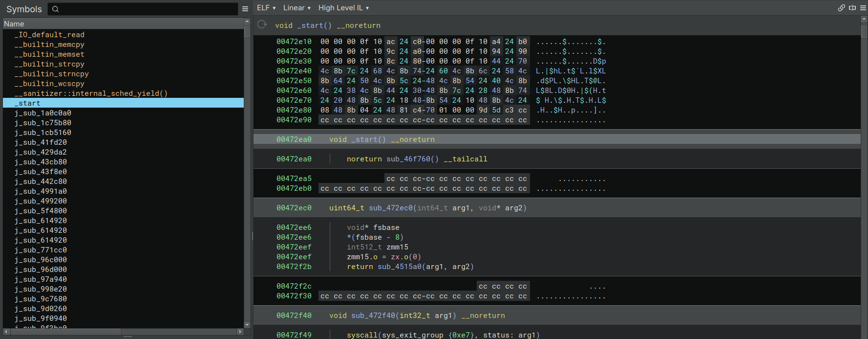Select __builtin_memcpy in the symbols list

(49, 45)
